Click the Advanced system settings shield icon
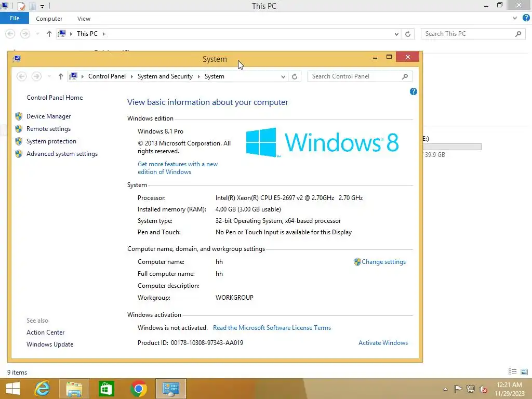The height and width of the screenshot is (399, 532). coord(19,154)
